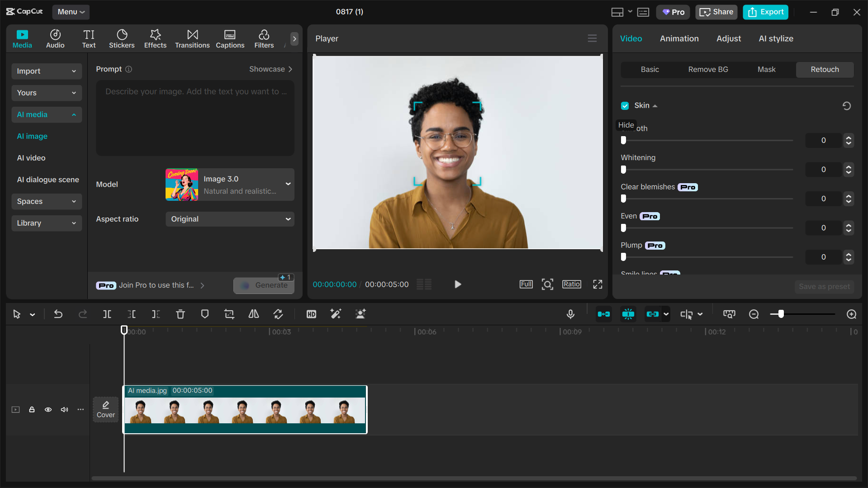Click the rotate clip icon
The height and width of the screenshot is (488, 868).
pos(278,314)
